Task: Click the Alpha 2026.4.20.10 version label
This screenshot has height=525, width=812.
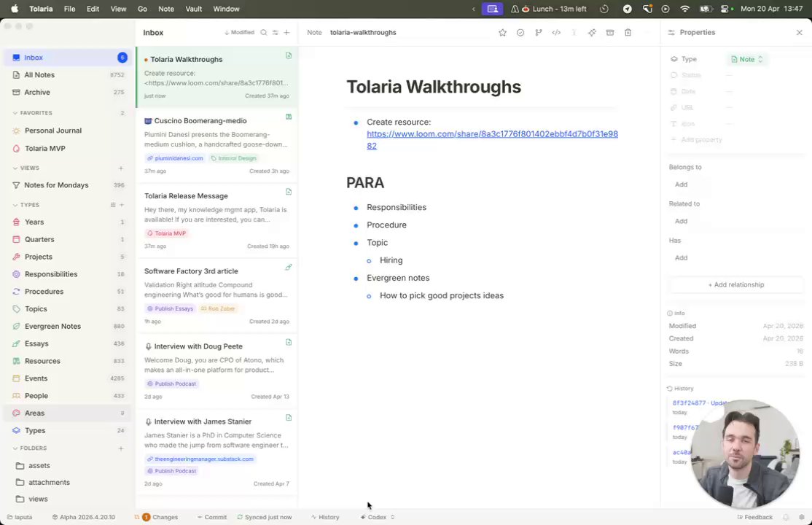Action: pos(83,517)
